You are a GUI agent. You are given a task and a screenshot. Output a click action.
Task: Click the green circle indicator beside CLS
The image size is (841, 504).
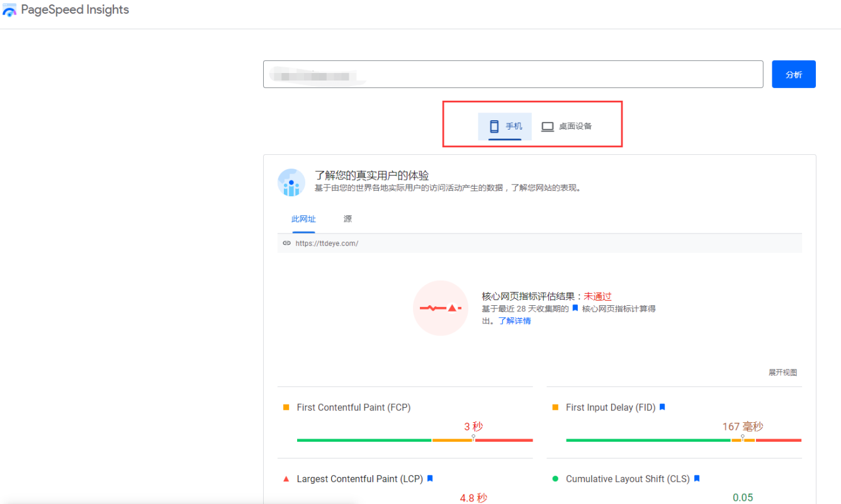coord(556,479)
